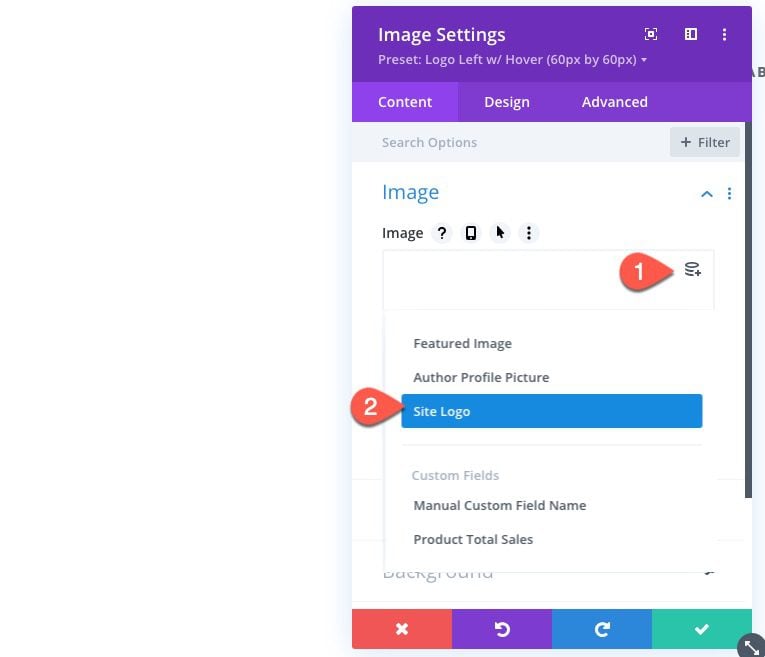The width and height of the screenshot is (765, 657).
Task: Click the modal resize handle icon
Action: tap(752, 646)
